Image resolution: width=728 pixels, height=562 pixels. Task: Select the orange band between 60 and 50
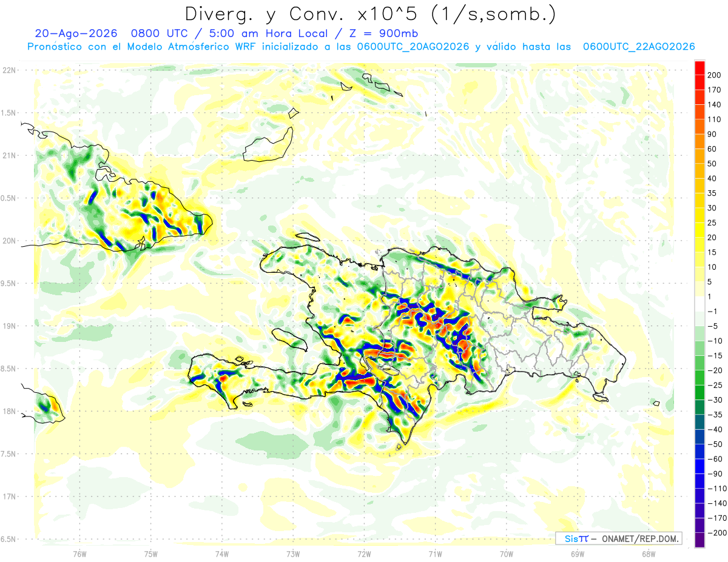(x=699, y=156)
